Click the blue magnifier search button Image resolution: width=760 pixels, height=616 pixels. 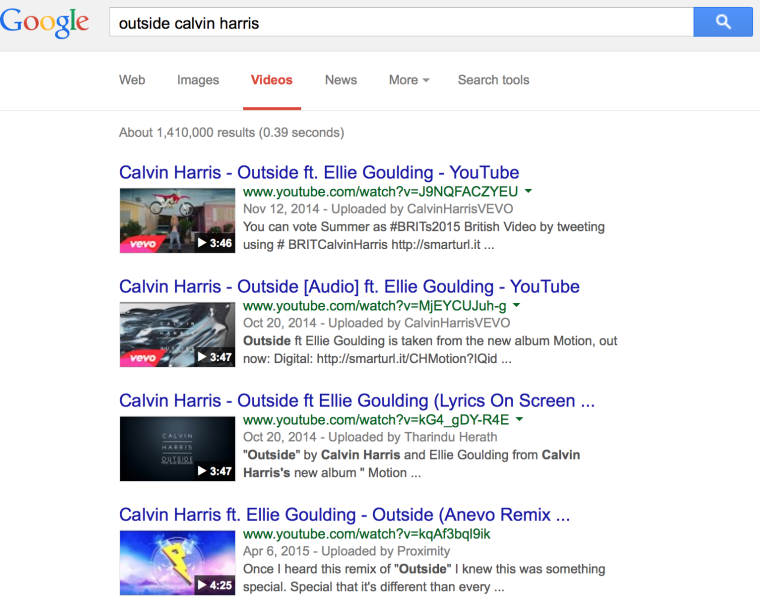pyautogui.click(x=723, y=22)
